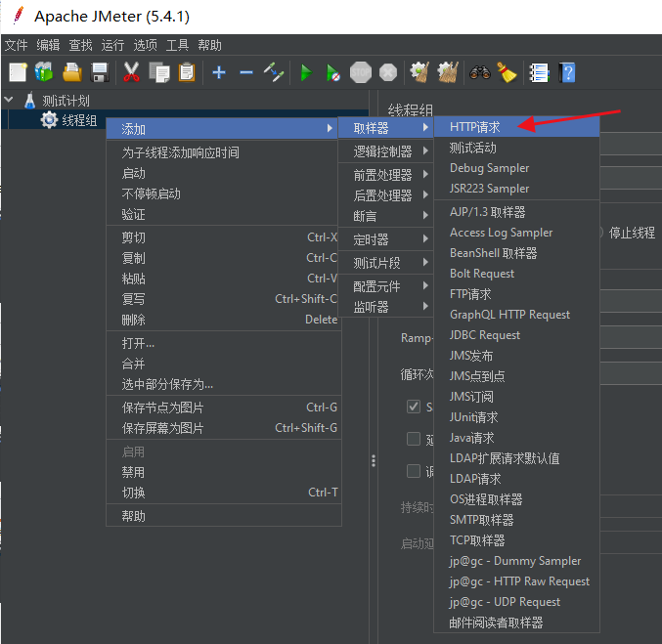Open the 工具 menu
Image resolution: width=662 pixels, height=644 pixels.
point(177,45)
